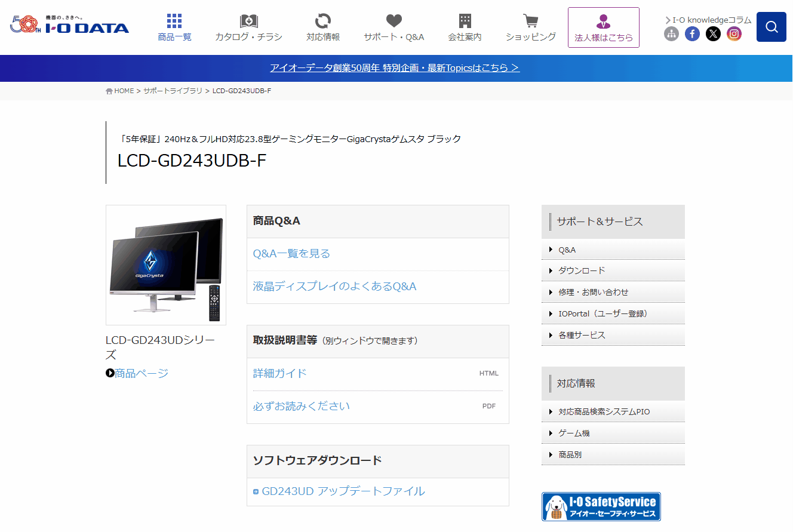This screenshot has height=532, width=793.
Task: Open the Q&A一覧を見る link
Action: tap(291, 254)
